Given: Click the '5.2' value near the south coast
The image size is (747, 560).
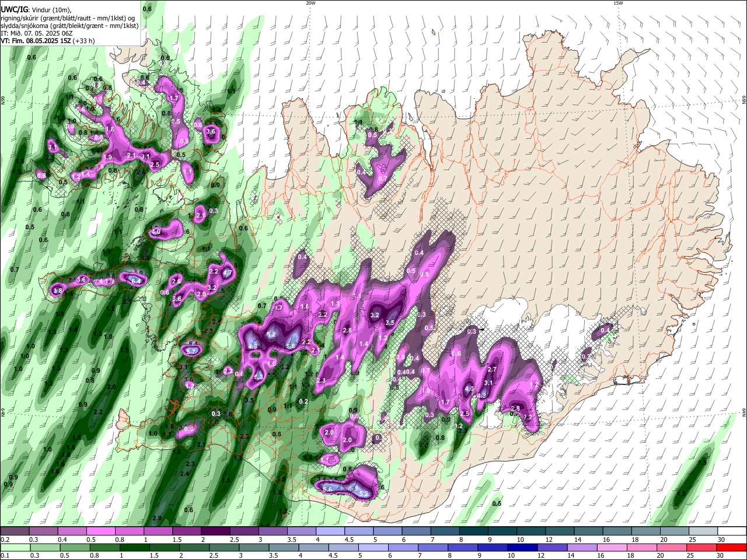Looking at the screenshot, I should [364, 494].
